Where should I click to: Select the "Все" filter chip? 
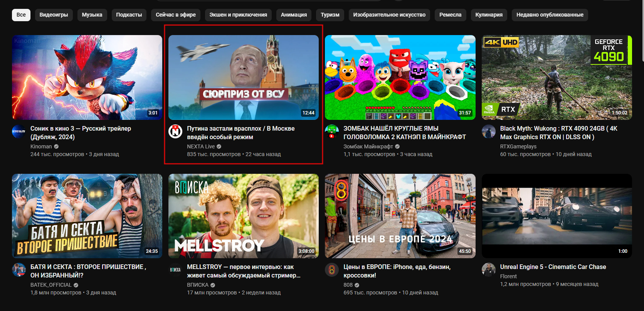(x=21, y=15)
